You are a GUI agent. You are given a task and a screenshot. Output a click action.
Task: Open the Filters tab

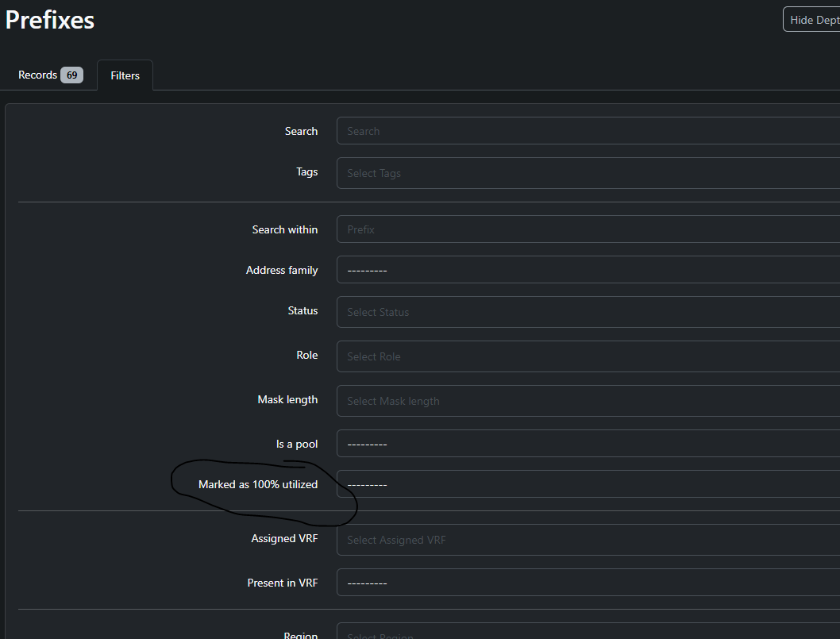point(124,75)
